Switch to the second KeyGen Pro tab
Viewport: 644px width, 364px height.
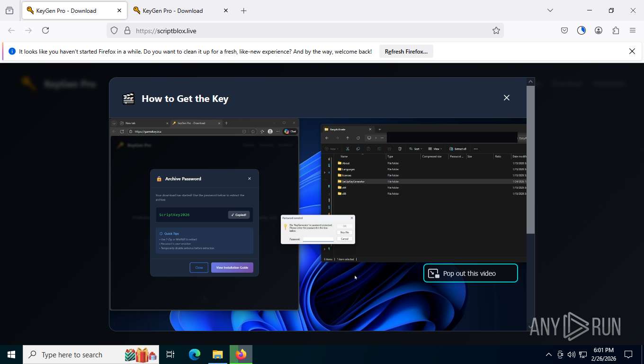point(173,10)
